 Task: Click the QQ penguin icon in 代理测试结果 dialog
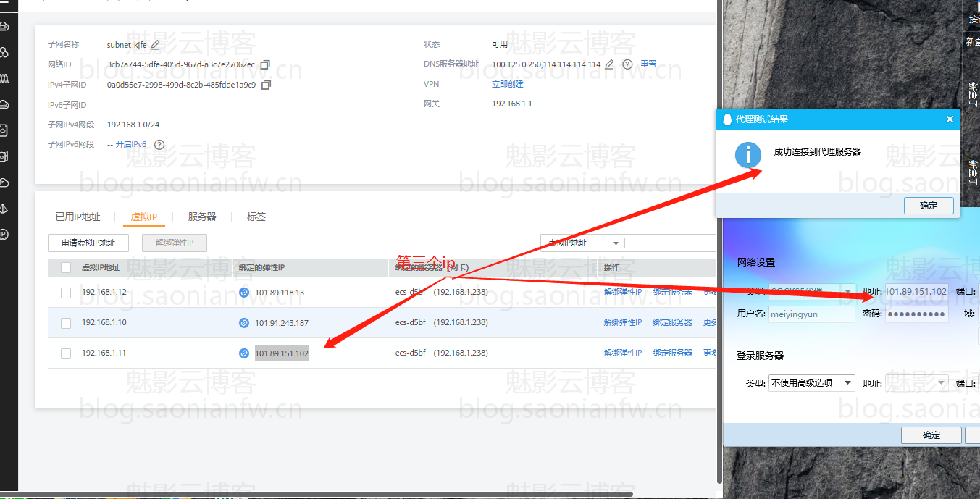pos(728,119)
